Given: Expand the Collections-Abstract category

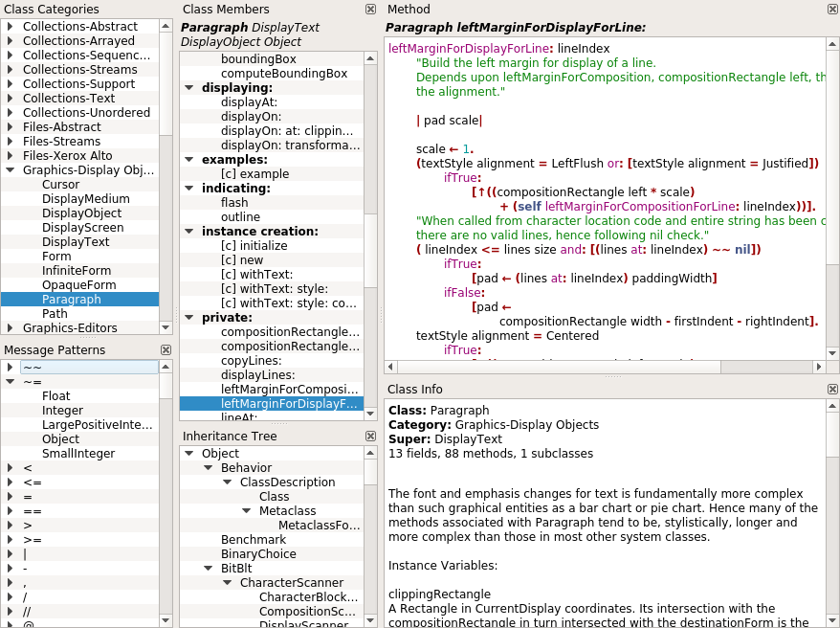Looking at the screenshot, I should coord(10,26).
